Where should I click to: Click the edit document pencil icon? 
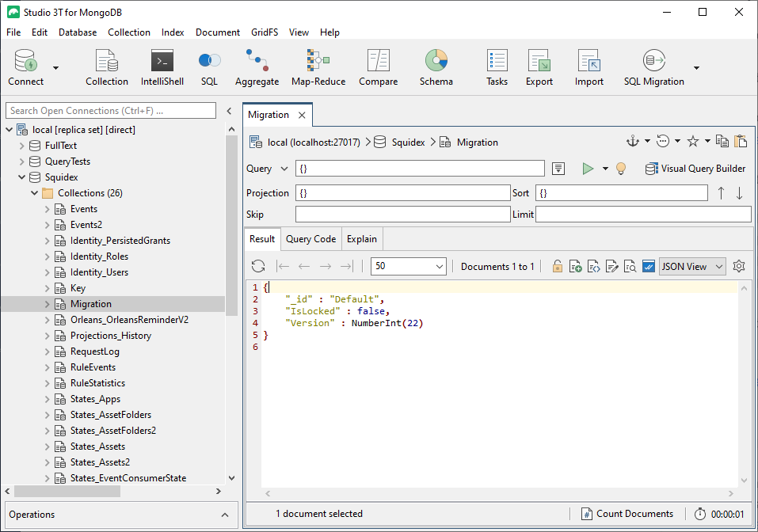tap(612, 266)
